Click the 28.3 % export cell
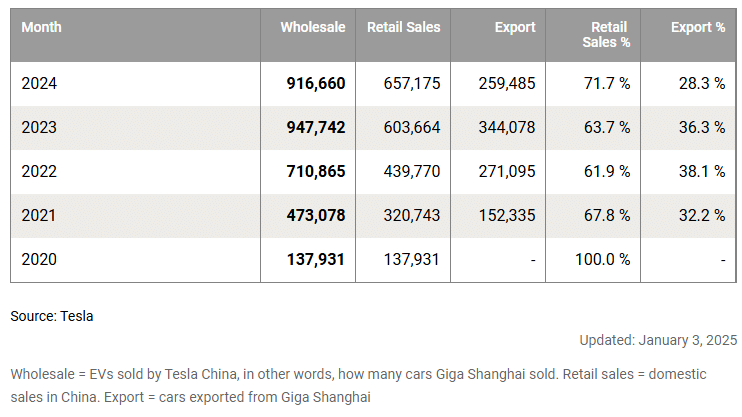Viewport: 742px width, 417px height. [x=700, y=84]
